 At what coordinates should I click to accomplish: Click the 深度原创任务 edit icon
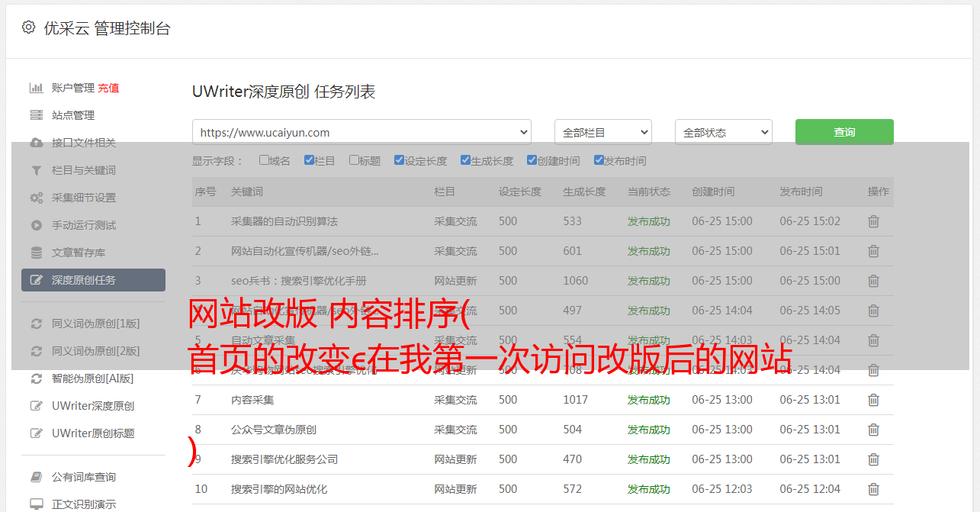click(36, 280)
